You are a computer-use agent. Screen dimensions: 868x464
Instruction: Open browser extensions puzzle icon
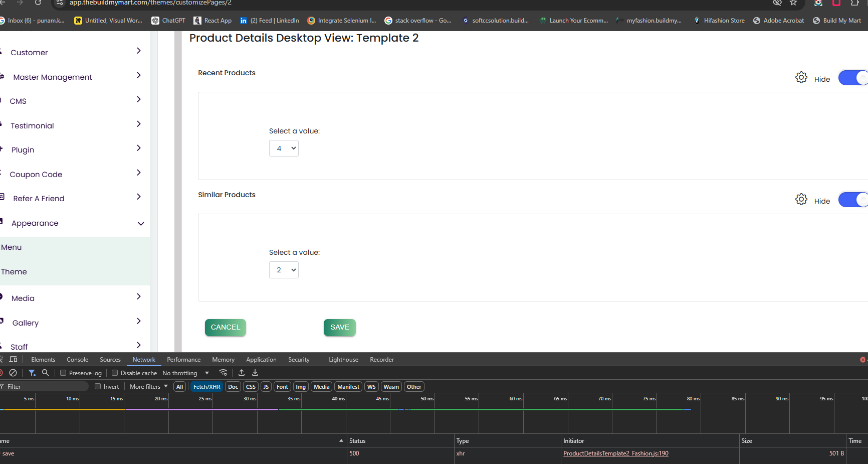(855, 3)
